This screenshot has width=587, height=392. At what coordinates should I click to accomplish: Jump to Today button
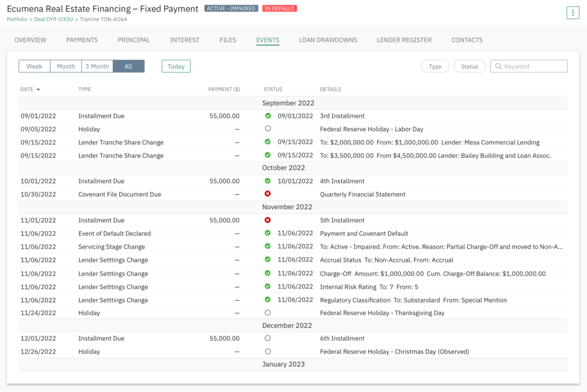(x=176, y=66)
